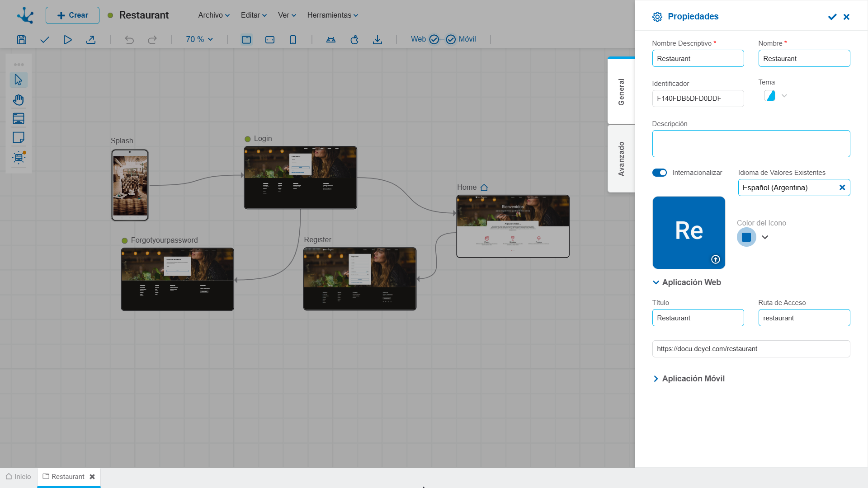Click the Apple iOS build icon
Screen dimensions: 868x488
pos(354,40)
